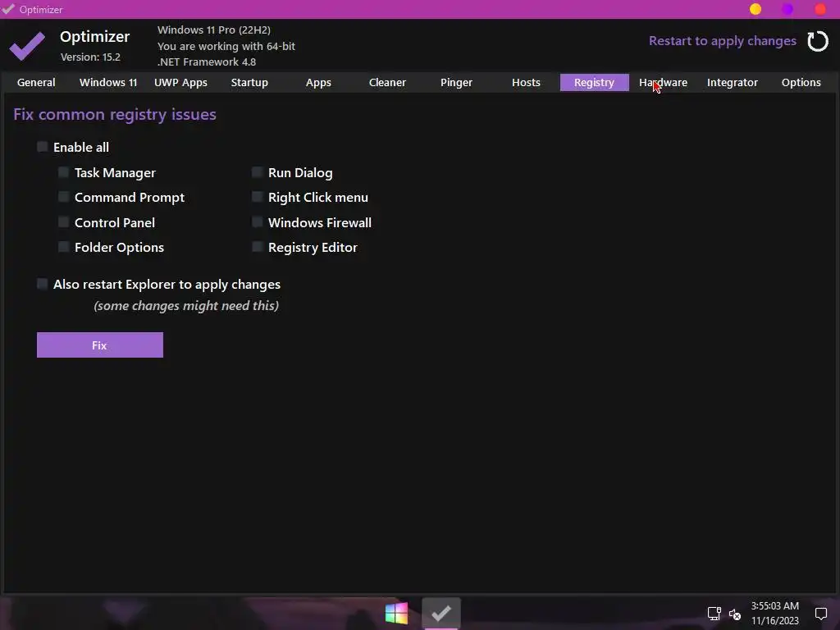Click the .NET Framework 4.8 label
Screen dimensions: 840x630
207,62
